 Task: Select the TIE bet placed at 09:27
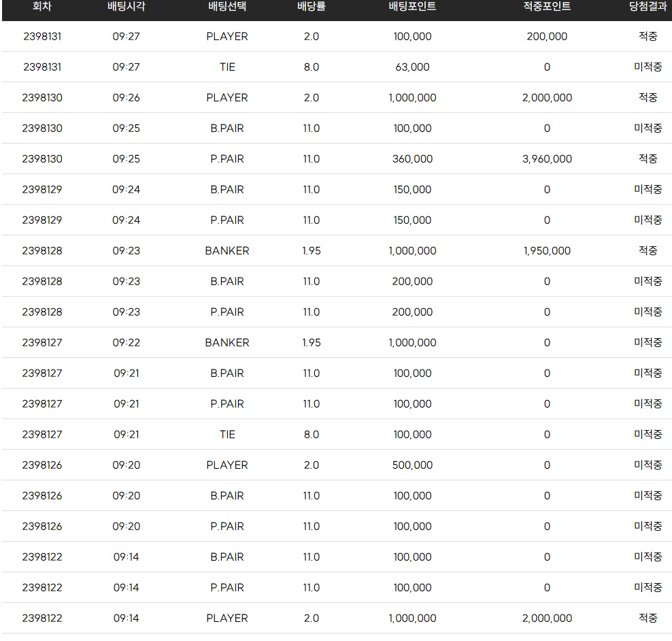227,67
